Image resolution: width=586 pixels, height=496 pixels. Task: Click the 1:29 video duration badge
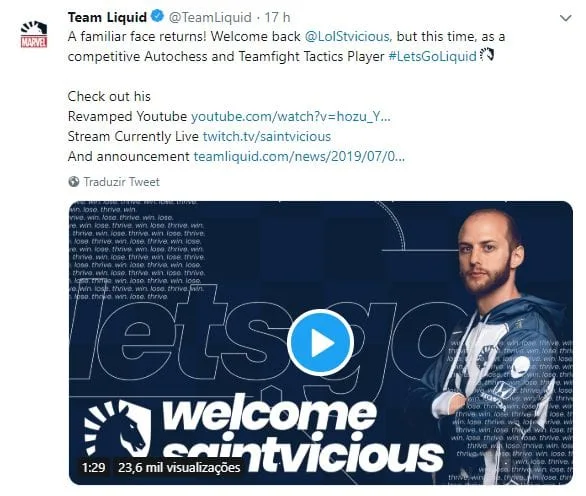(x=93, y=468)
